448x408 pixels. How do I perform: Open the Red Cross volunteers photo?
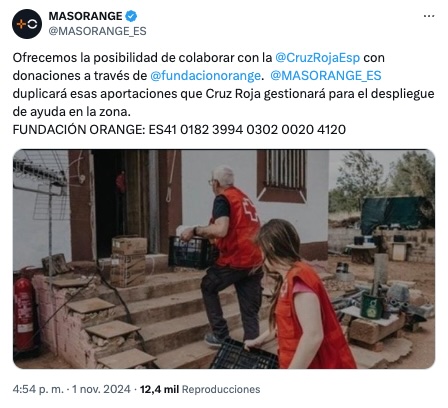click(x=224, y=259)
